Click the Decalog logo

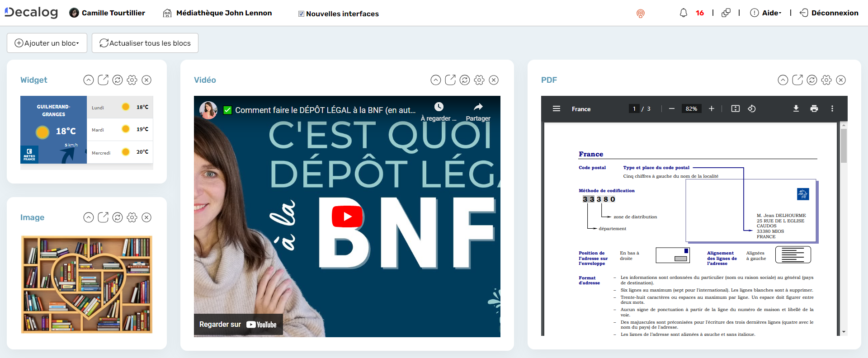point(31,12)
